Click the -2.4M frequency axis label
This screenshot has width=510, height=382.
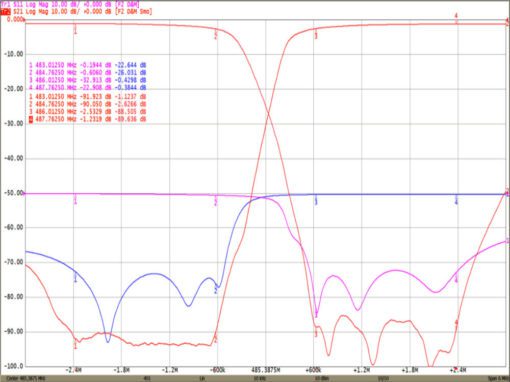click(74, 370)
